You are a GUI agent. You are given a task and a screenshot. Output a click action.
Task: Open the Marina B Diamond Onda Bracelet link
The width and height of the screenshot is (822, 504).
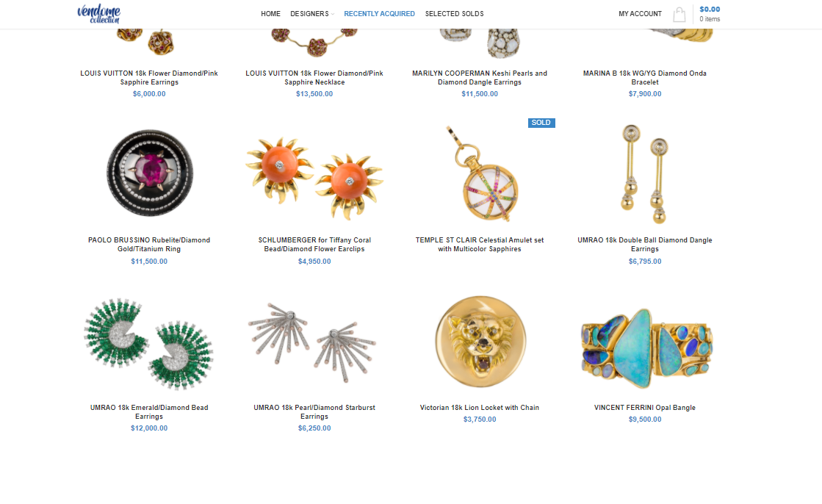(x=645, y=78)
